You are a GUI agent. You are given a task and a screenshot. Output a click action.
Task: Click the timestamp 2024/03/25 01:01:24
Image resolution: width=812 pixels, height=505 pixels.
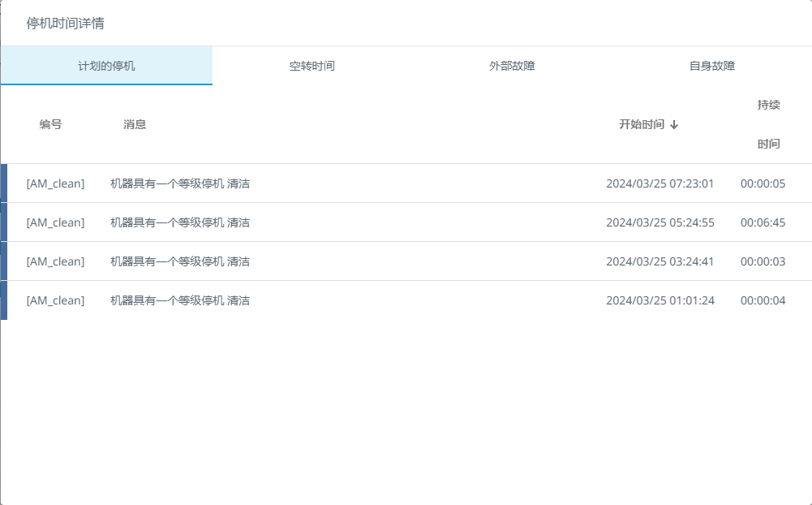tap(661, 300)
